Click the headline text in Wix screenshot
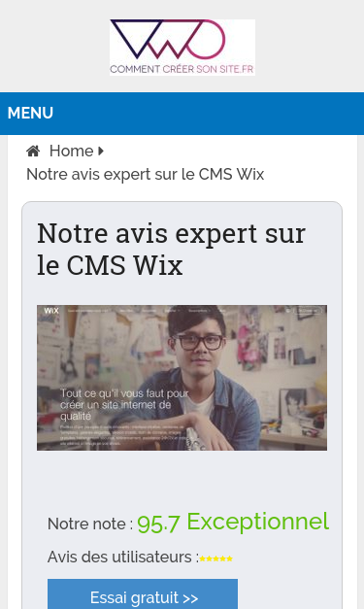 tap(124, 405)
